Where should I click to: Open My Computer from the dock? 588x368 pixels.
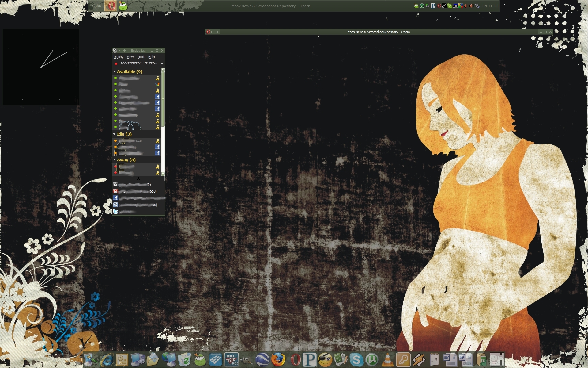[x=138, y=359]
